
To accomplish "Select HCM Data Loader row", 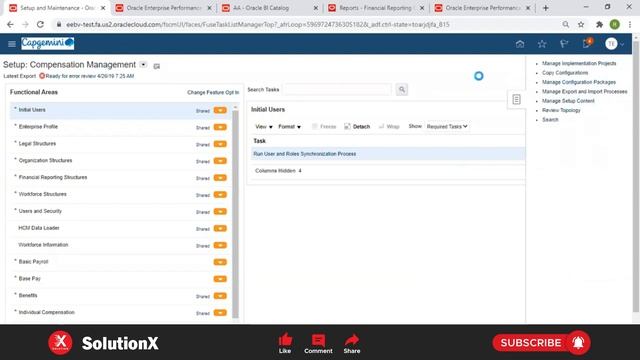I will [120, 228].
